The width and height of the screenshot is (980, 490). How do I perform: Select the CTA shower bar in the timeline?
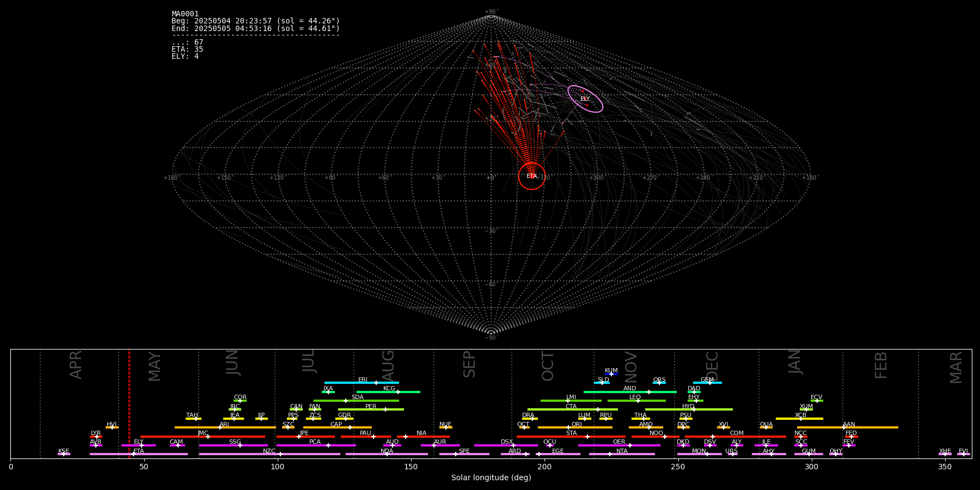[x=573, y=409]
